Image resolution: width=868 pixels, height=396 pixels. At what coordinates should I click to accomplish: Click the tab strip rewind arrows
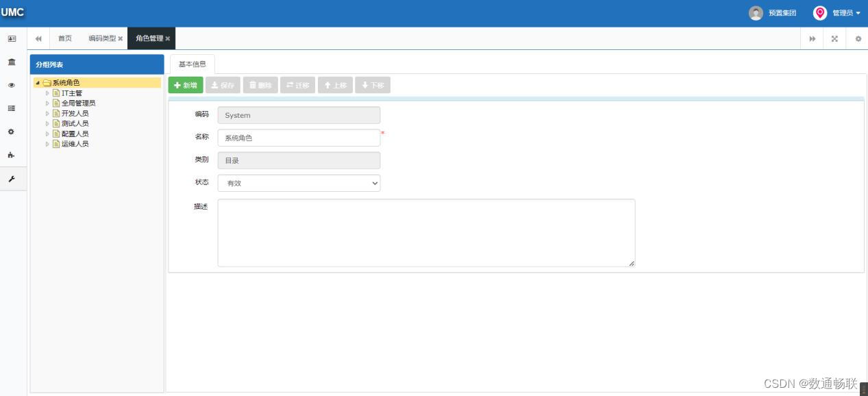(x=38, y=38)
